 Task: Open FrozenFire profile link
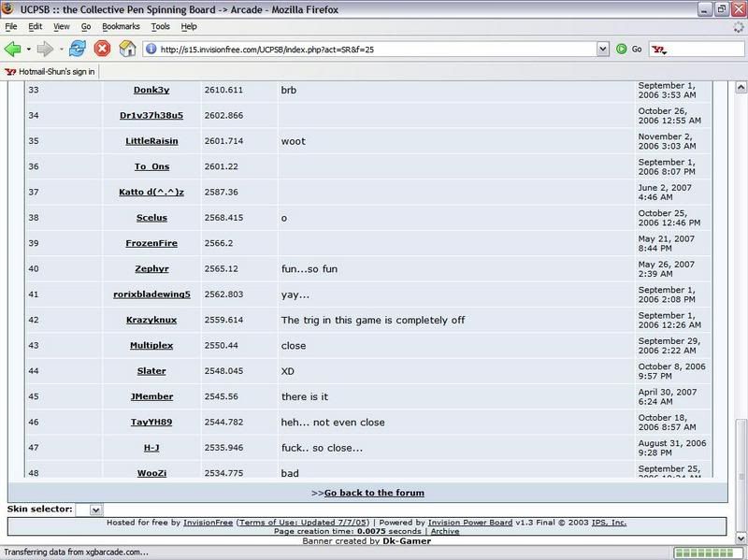click(151, 243)
